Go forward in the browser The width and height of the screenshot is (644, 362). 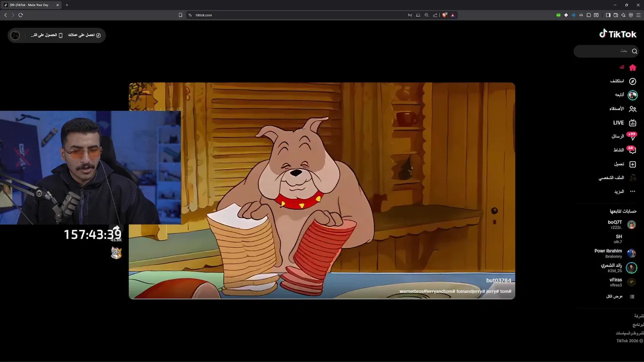coord(13,15)
